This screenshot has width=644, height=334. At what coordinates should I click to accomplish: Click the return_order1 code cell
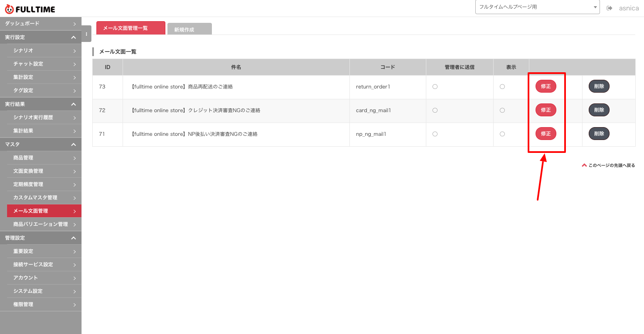click(388, 87)
